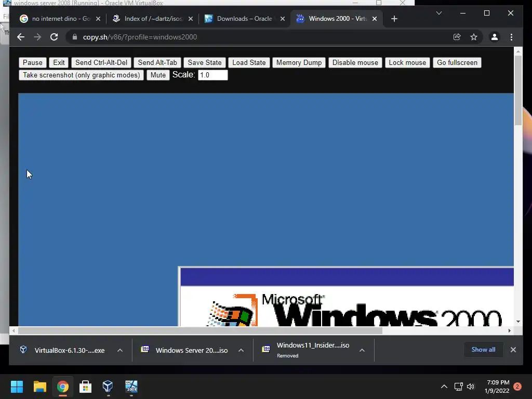This screenshot has height=399, width=532.
Task: Open File Explorer from the taskbar
Action: pos(39,387)
